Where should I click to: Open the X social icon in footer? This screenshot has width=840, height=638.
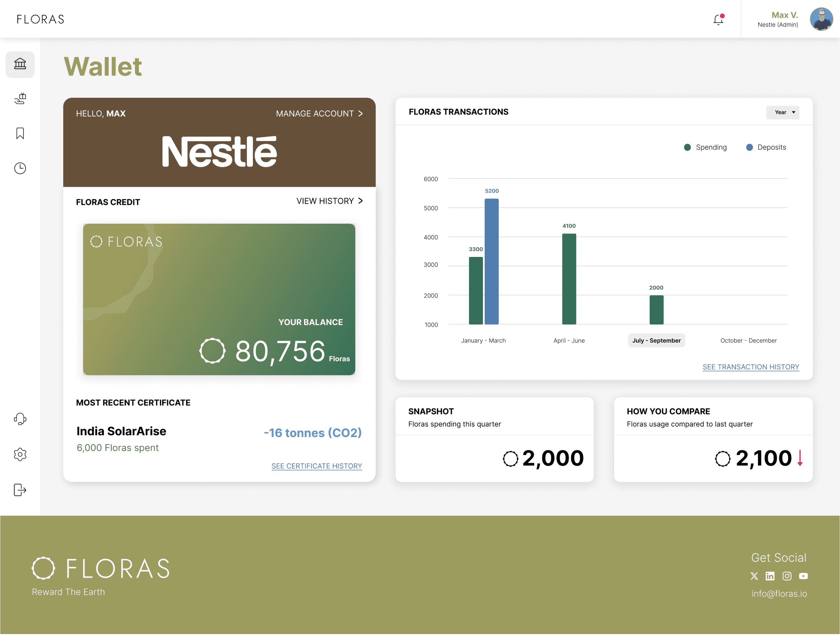point(755,577)
